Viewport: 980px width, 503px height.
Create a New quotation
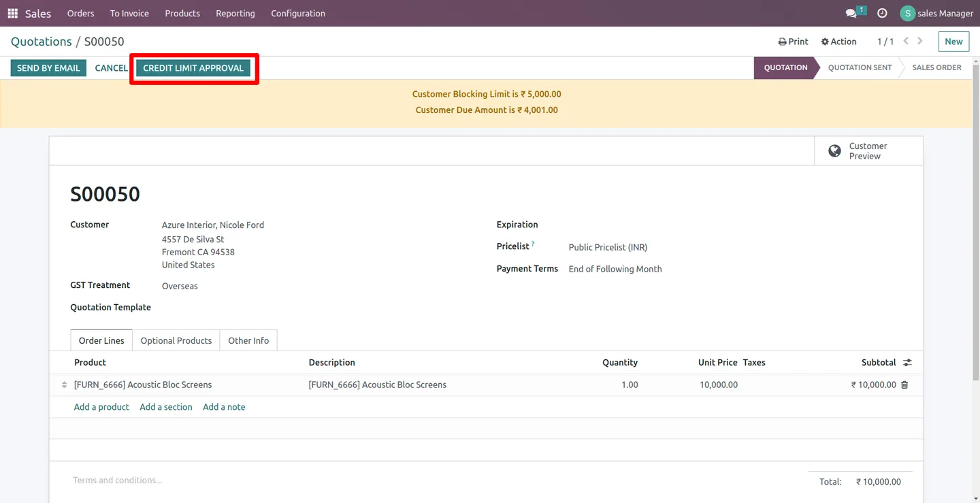tap(953, 42)
